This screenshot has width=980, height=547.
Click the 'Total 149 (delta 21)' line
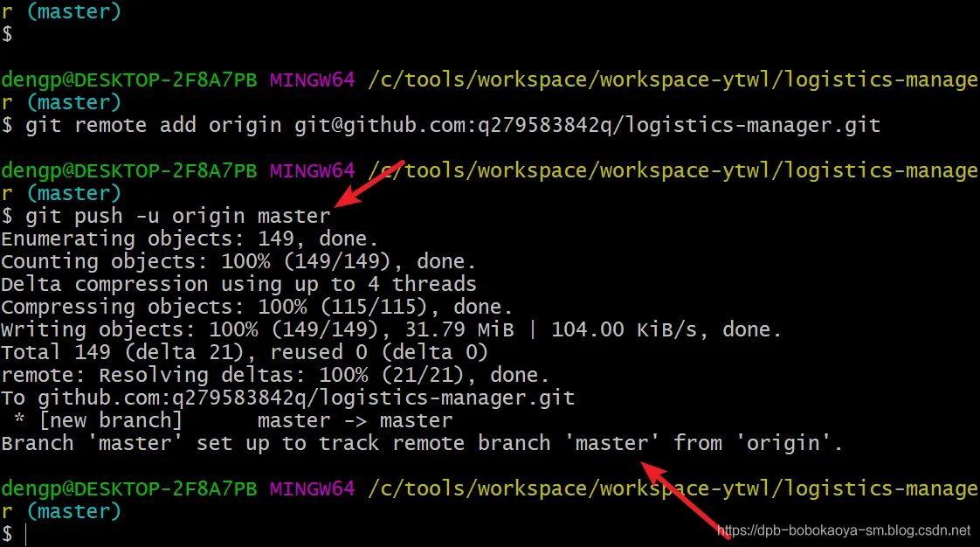pyautogui.click(x=244, y=353)
